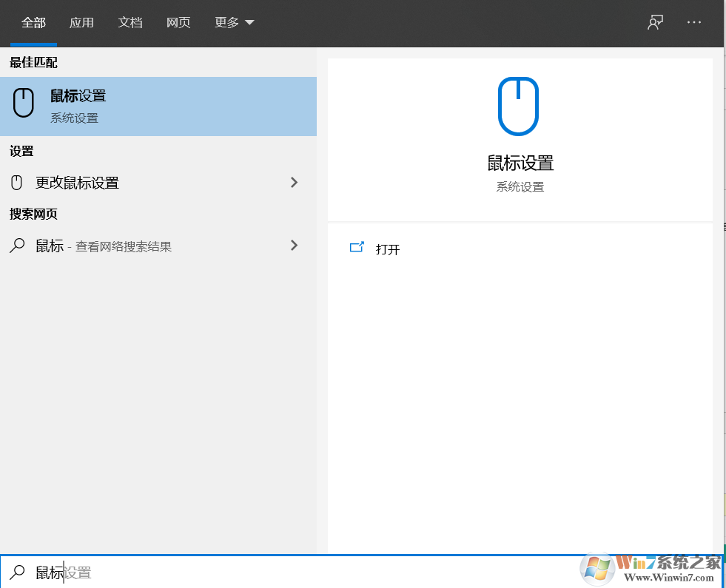Click the 打开 link to launch mouse settings
The image size is (726, 588).
point(388,249)
